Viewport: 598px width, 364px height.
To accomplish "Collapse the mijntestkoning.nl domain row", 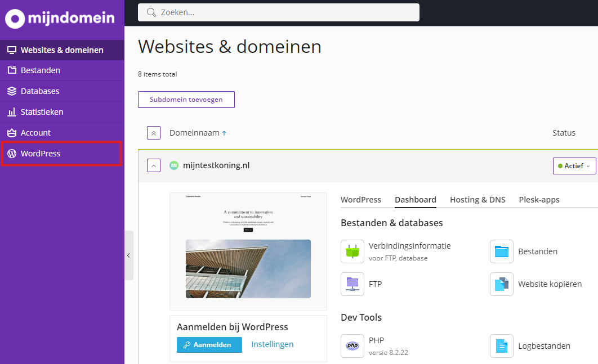I will (x=154, y=165).
